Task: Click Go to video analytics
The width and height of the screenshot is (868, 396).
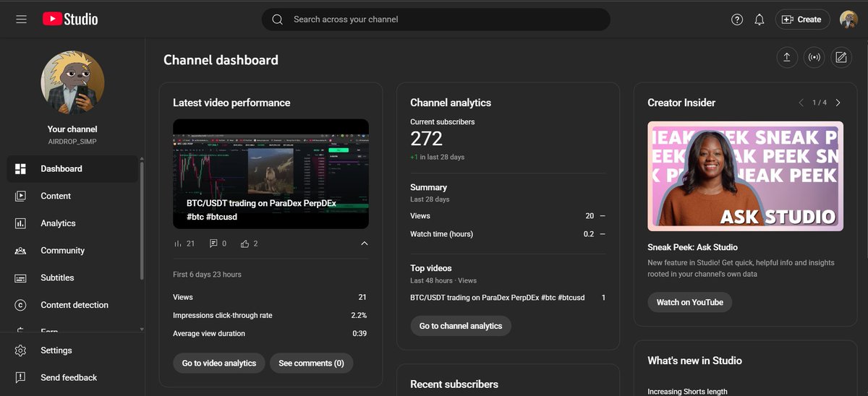Action: (219, 363)
